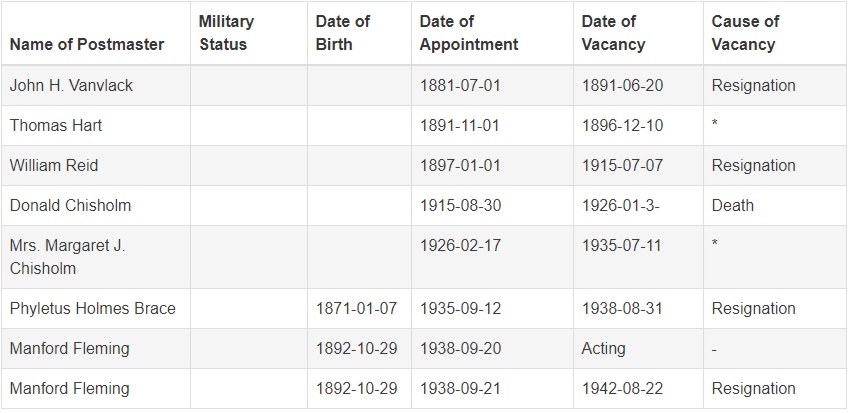Screen dimensions: 851x413
Task: Click the Phyletus Holmes Brace name cell
Action: (92, 309)
